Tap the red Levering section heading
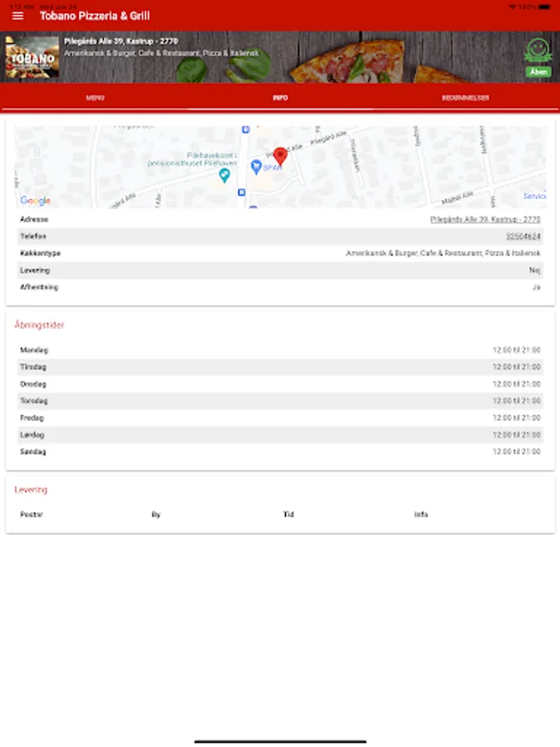Image resolution: width=560 pixels, height=747 pixels. pos(31,490)
